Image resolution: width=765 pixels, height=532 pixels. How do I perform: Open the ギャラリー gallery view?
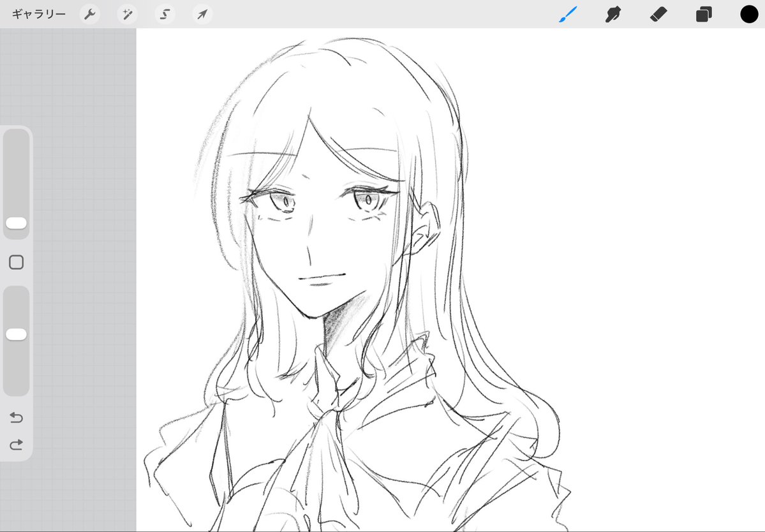(x=38, y=14)
